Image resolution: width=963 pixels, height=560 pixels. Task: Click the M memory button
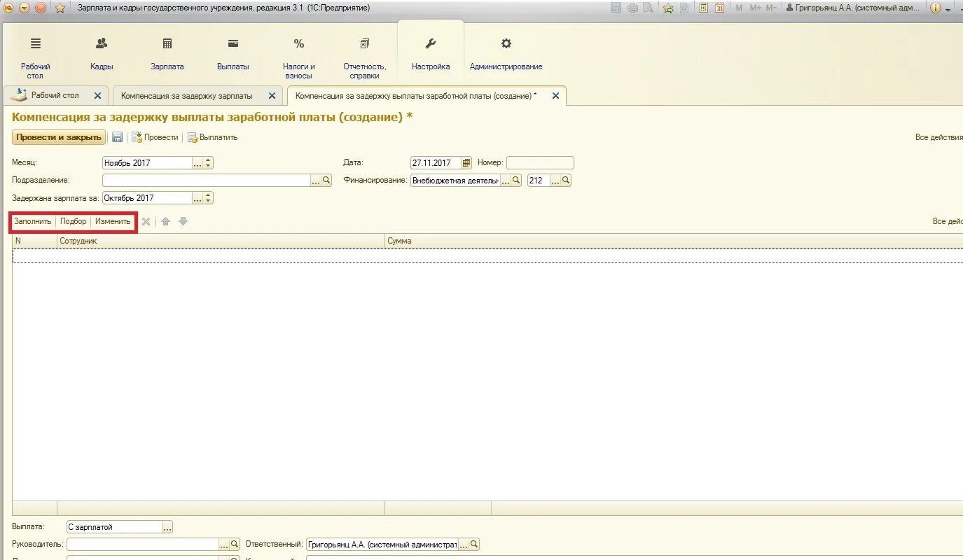point(740,8)
